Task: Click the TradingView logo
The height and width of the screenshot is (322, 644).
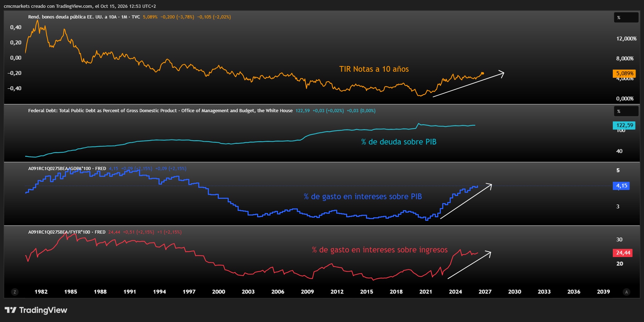Action: pyautogui.click(x=36, y=310)
